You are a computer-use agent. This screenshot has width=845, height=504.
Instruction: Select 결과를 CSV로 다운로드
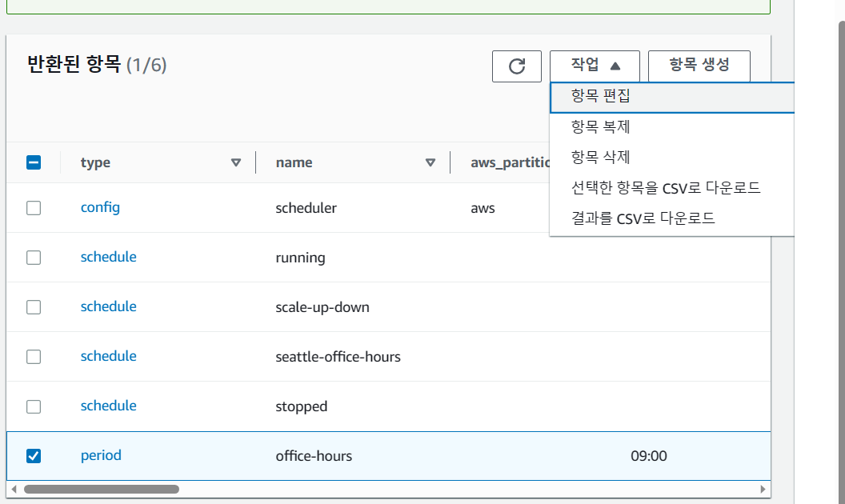click(x=672, y=218)
